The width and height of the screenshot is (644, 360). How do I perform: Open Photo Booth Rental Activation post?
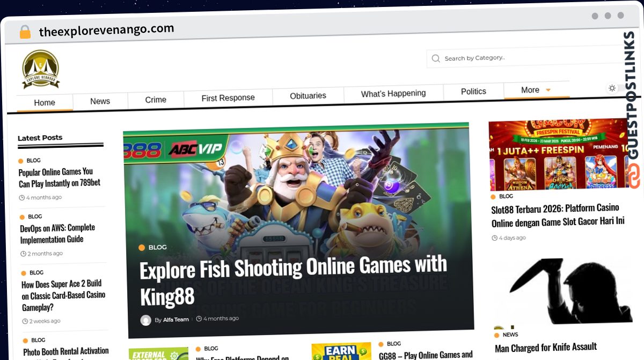point(66,352)
